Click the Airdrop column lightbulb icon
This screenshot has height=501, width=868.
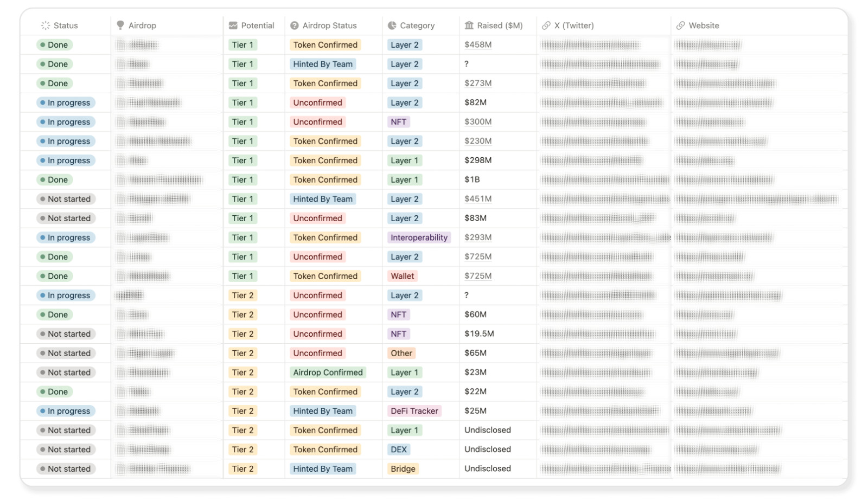120,25
